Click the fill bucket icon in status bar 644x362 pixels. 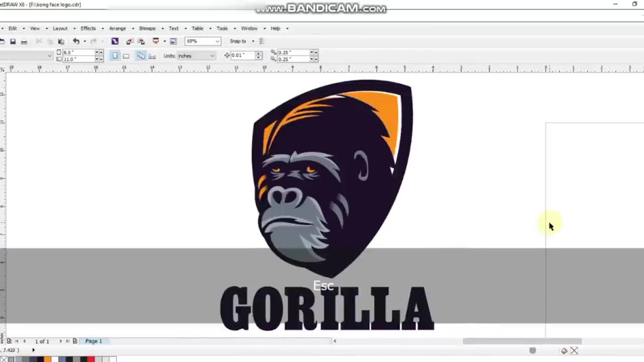(x=564, y=351)
